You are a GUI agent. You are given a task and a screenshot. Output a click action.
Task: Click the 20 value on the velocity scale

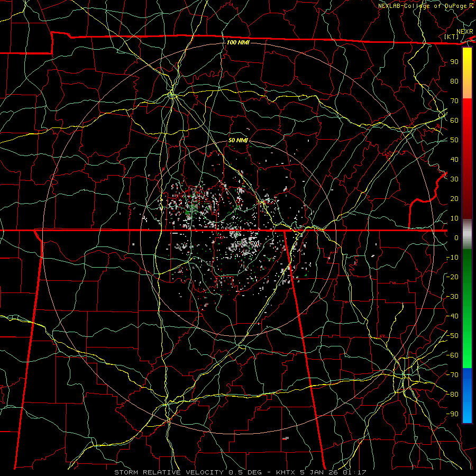pyautogui.click(x=454, y=199)
